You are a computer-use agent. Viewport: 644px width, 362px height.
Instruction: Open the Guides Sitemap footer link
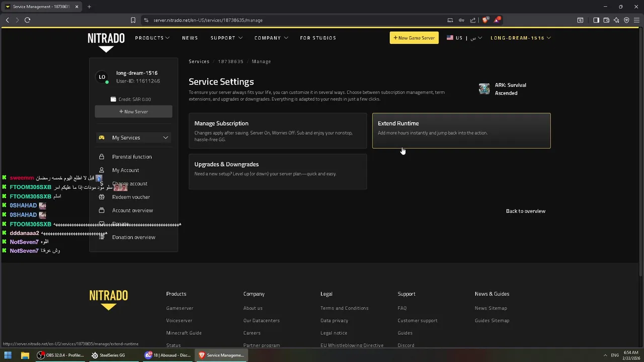coord(492,321)
